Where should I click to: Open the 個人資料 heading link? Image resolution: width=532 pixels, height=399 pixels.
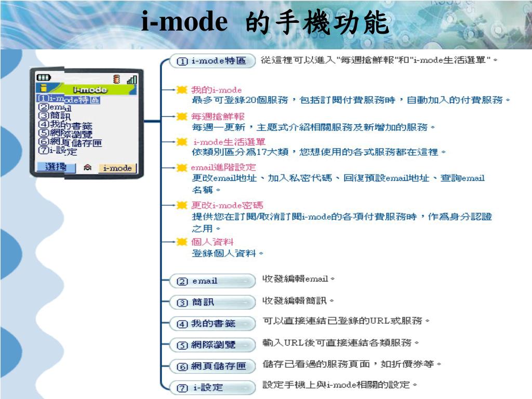click(x=212, y=242)
